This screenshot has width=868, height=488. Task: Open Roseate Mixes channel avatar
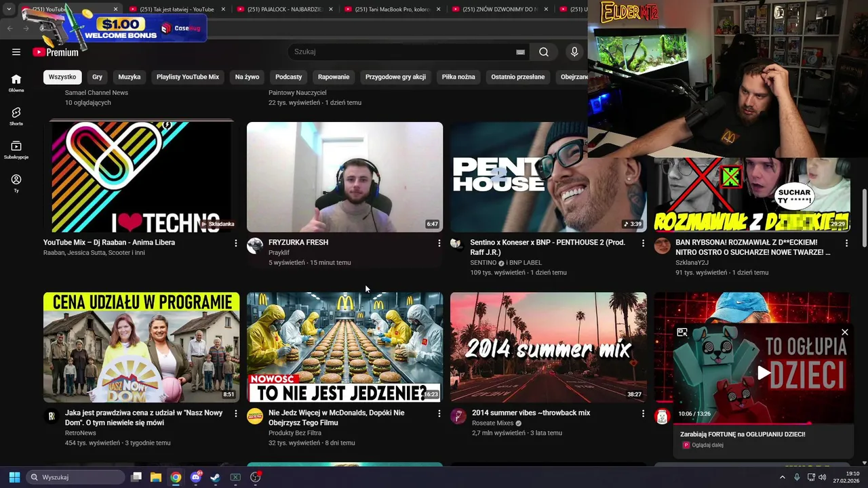pyautogui.click(x=458, y=415)
